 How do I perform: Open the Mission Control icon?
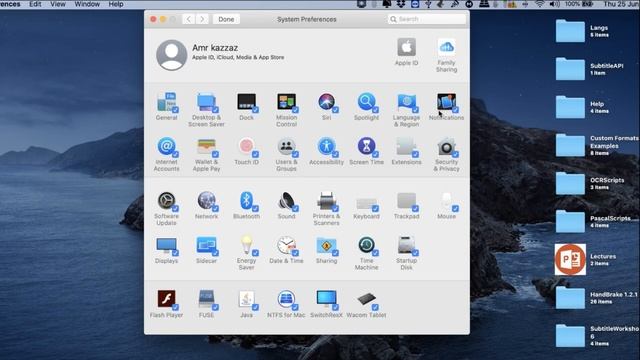tap(287, 102)
